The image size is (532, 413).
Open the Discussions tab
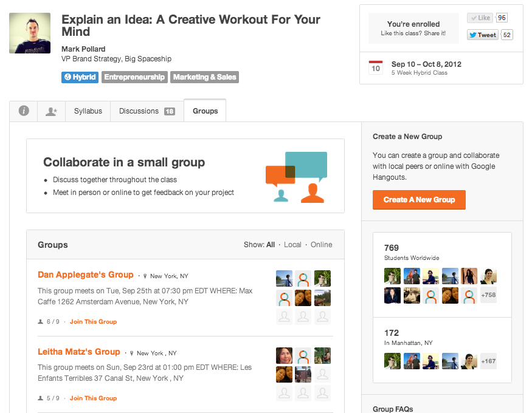point(147,111)
